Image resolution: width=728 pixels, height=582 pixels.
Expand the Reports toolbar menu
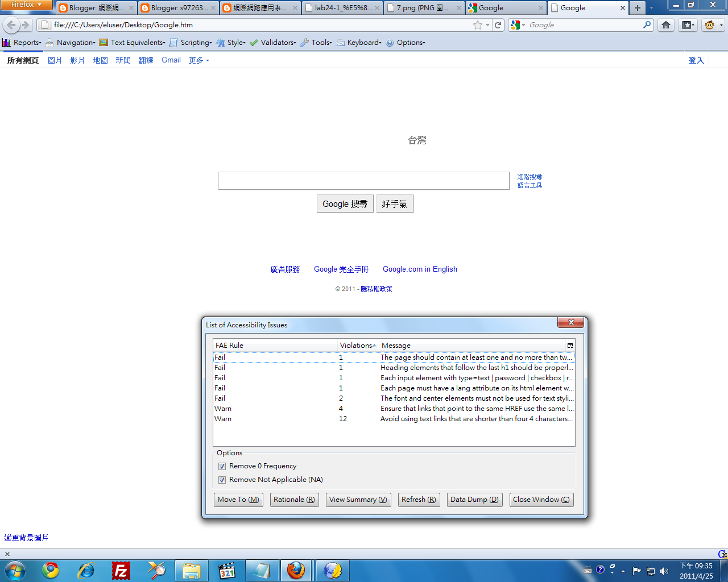tap(22, 43)
